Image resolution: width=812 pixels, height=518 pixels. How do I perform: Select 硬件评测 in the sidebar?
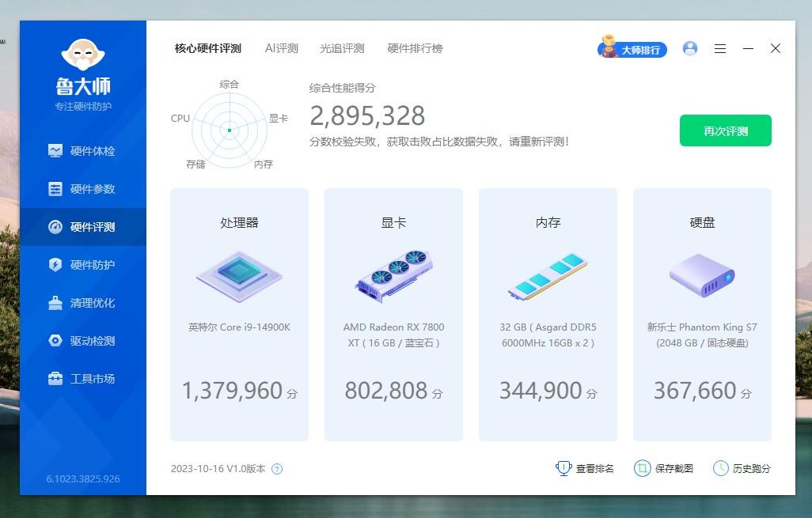pyautogui.click(x=83, y=227)
